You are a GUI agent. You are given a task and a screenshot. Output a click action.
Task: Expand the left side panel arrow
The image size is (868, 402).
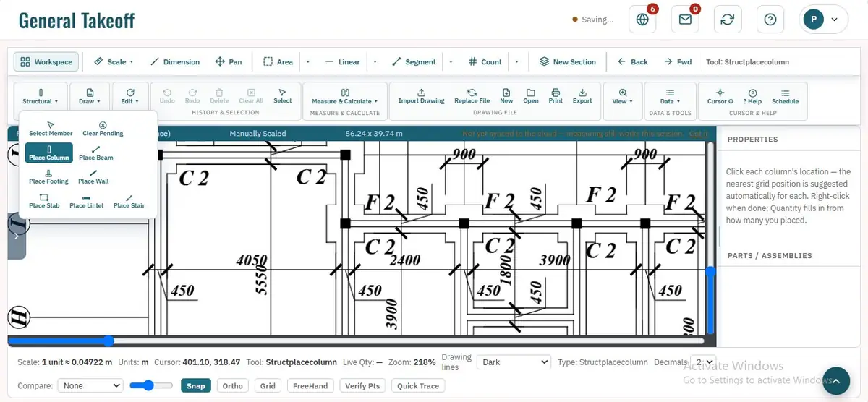click(16, 236)
